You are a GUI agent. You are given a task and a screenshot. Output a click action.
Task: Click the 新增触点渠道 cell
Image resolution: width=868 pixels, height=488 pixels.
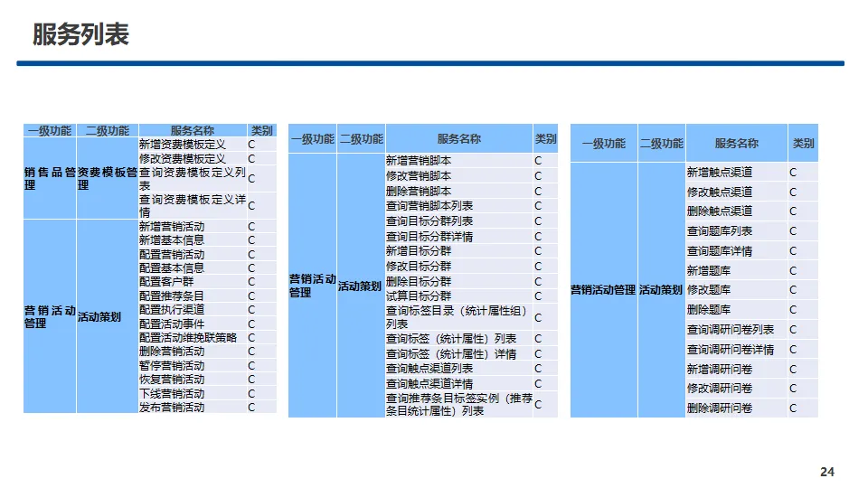pyautogui.click(x=736, y=172)
